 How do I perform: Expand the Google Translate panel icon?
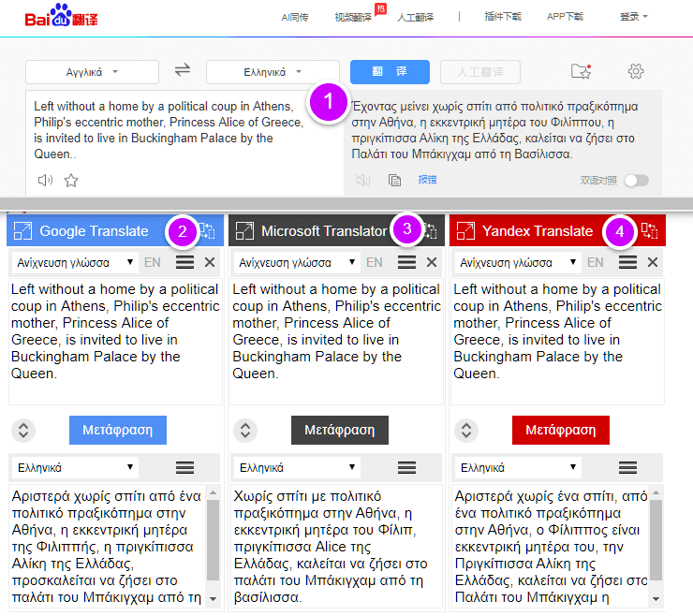coord(22,230)
